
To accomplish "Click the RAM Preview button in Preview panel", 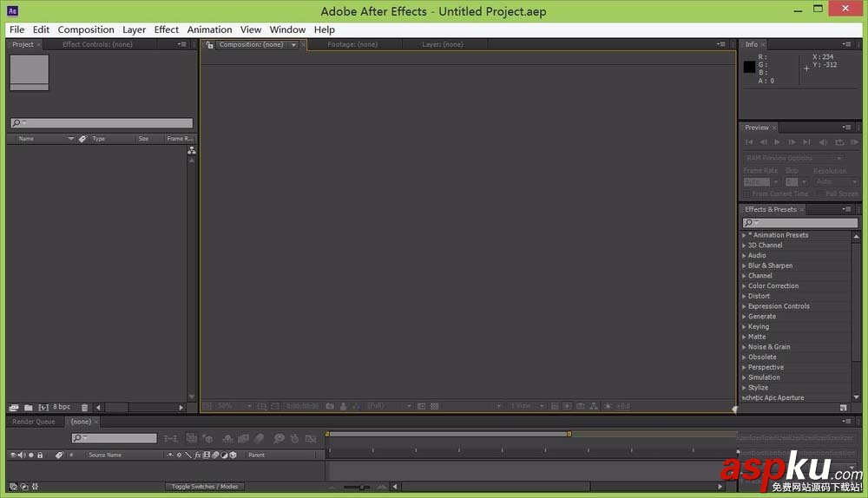I will 854,143.
